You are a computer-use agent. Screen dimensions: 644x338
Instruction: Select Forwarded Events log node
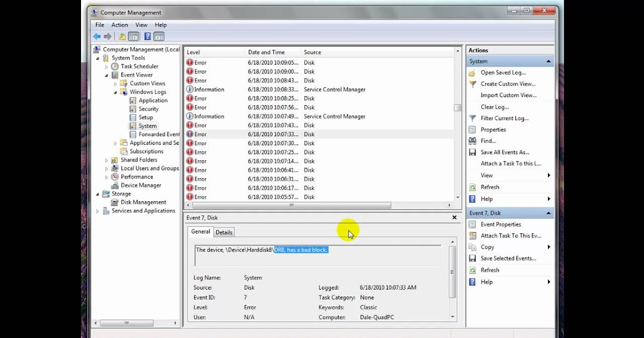click(x=159, y=134)
